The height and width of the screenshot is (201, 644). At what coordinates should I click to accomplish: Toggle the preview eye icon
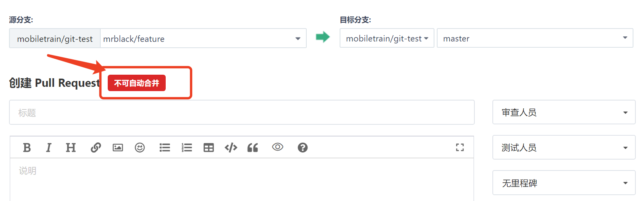pyautogui.click(x=277, y=147)
